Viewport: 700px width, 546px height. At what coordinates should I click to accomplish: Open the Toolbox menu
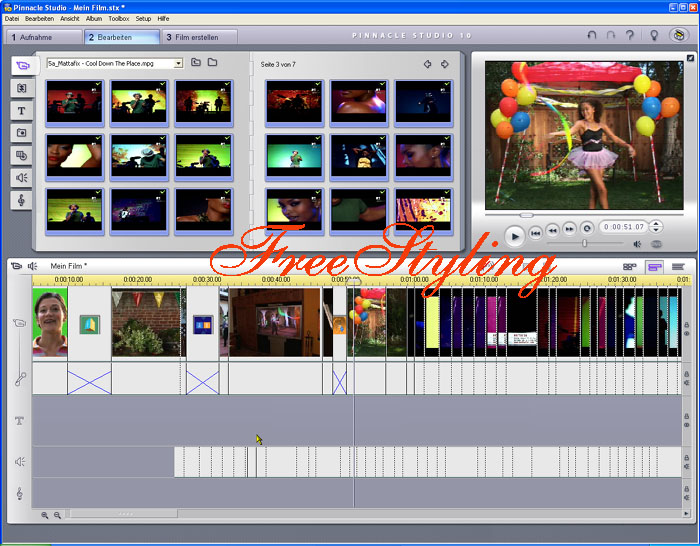tap(119, 19)
